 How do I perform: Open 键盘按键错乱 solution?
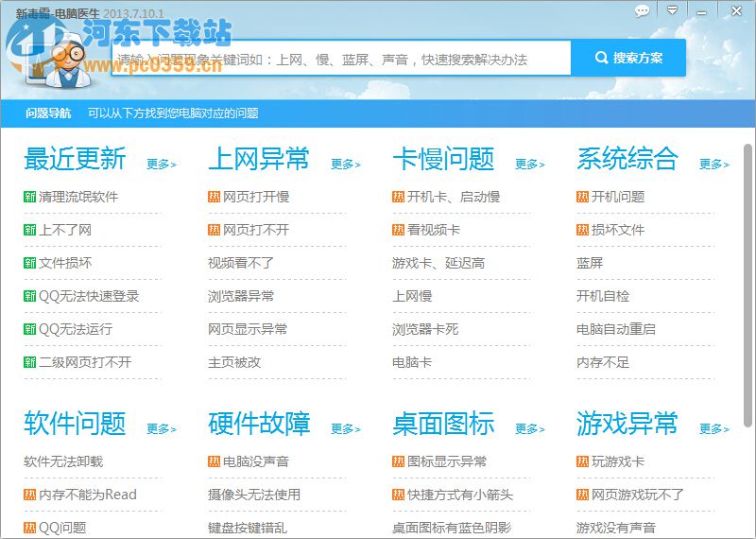[x=248, y=528]
